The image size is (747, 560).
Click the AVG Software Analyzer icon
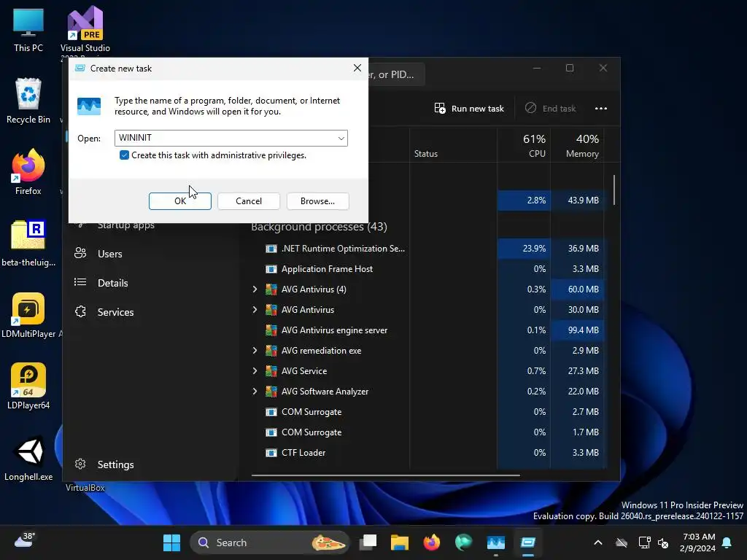tap(271, 392)
